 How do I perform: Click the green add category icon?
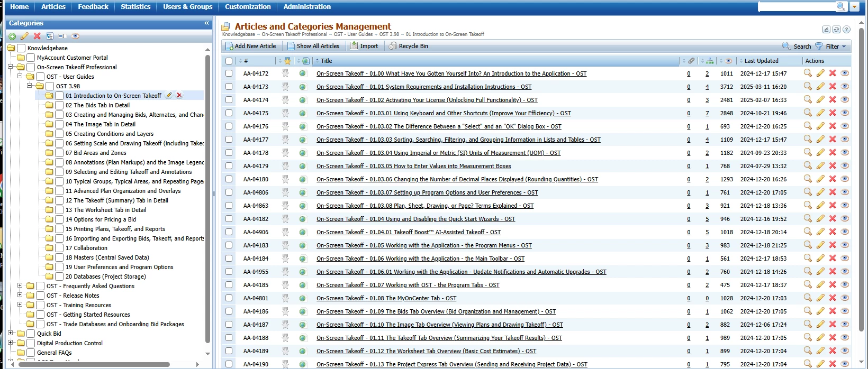[12, 36]
